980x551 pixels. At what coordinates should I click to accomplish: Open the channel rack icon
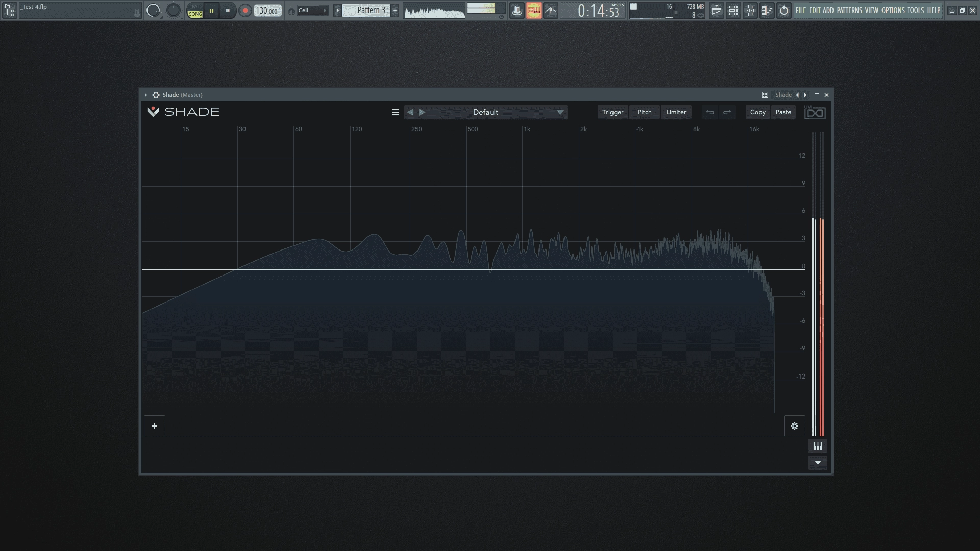(x=733, y=10)
